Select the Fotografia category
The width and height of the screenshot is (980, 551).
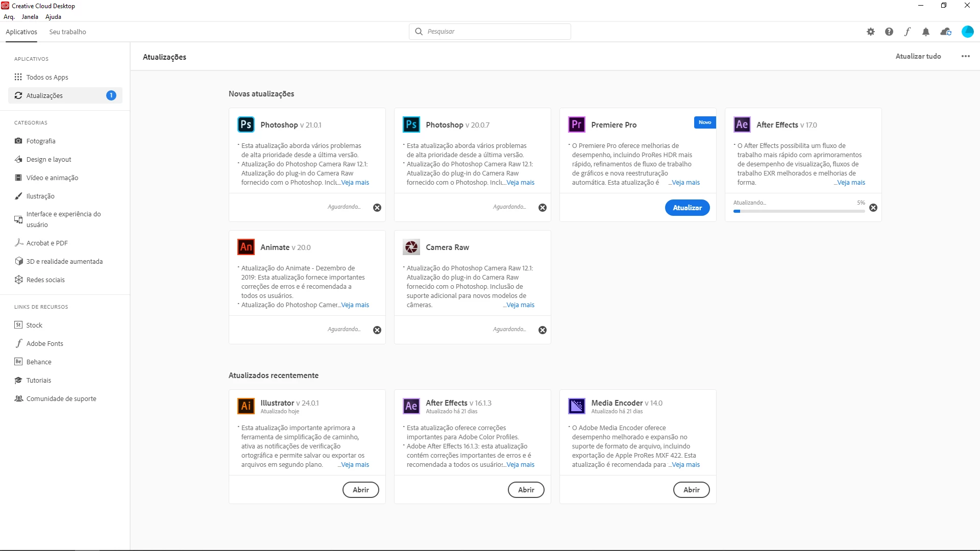point(41,141)
